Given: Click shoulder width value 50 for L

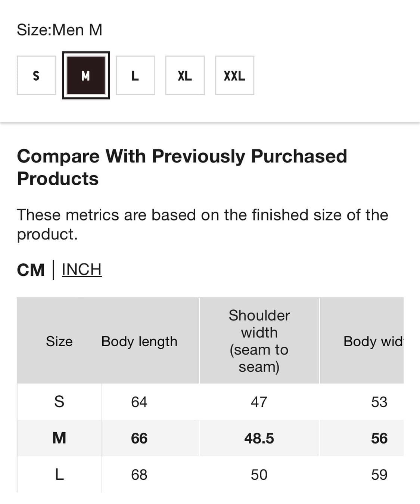Looking at the screenshot, I should (x=259, y=474).
